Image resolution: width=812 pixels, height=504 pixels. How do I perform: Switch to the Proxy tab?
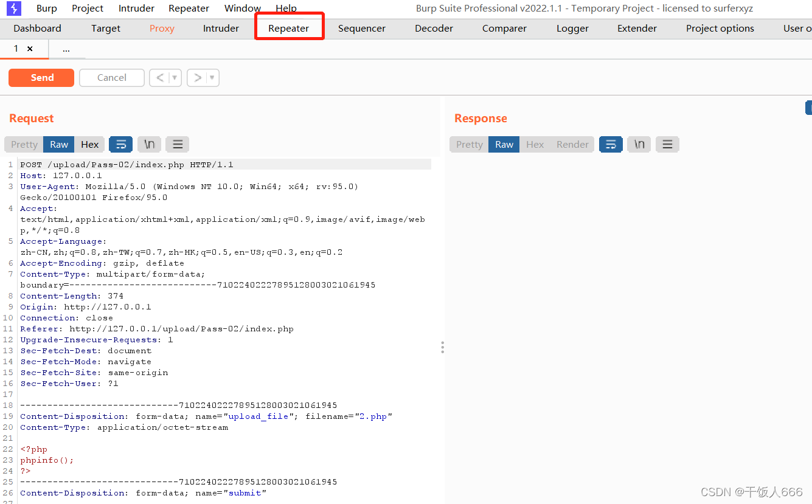point(162,29)
